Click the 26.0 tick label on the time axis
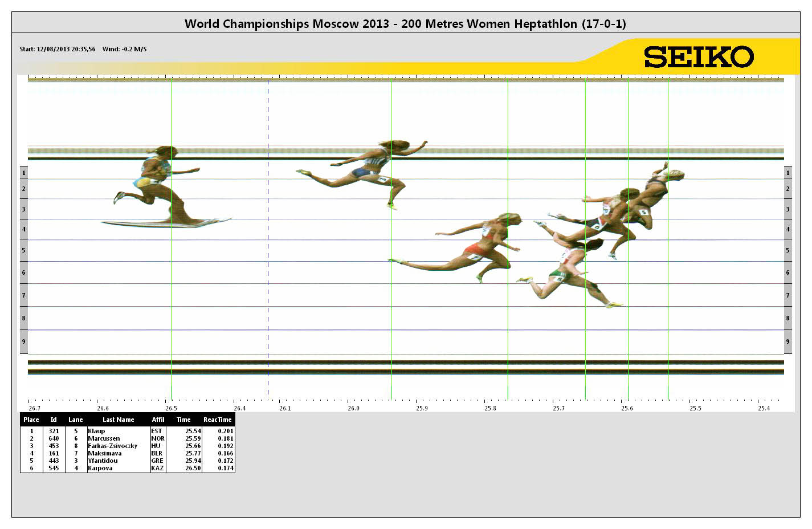This screenshot has width=812, height=529. point(353,408)
